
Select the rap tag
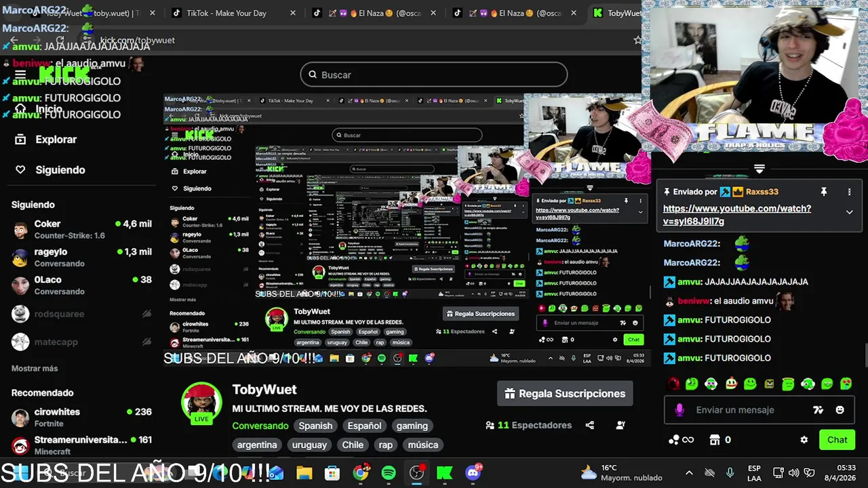(x=386, y=445)
